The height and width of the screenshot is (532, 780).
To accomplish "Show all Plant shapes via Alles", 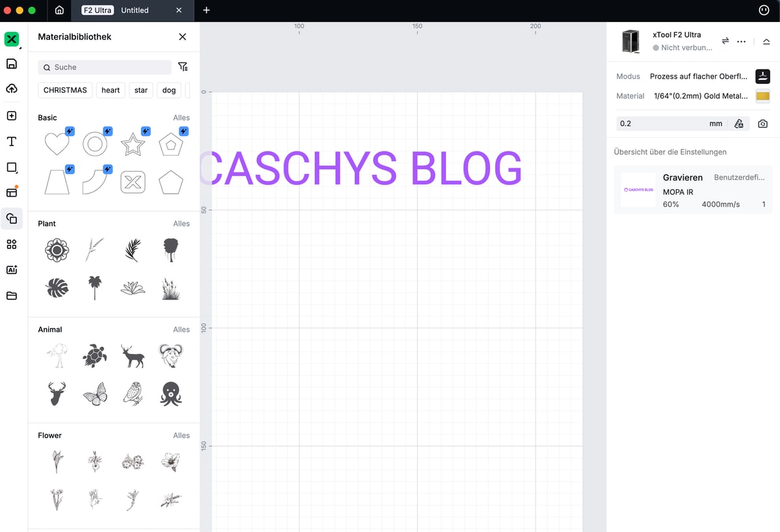I will click(181, 223).
